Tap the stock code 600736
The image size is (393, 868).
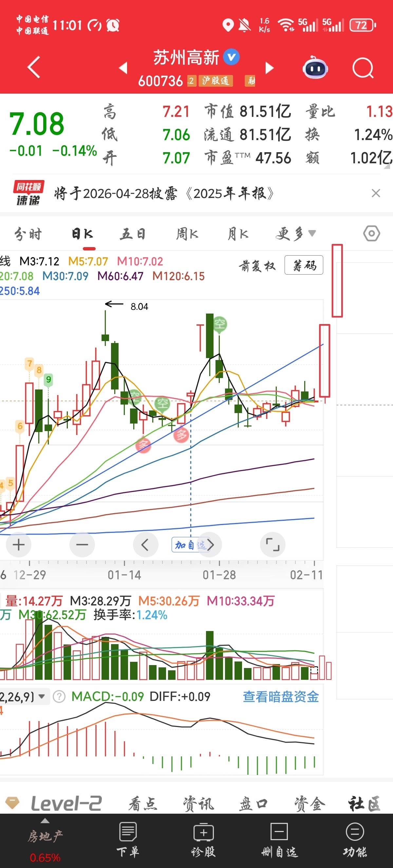[160, 81]
